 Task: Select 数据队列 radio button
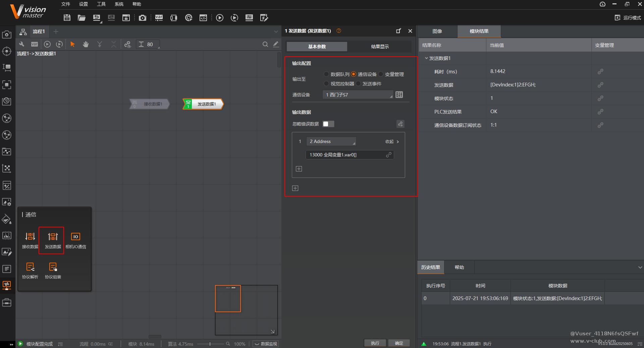[x=326, y=74]
